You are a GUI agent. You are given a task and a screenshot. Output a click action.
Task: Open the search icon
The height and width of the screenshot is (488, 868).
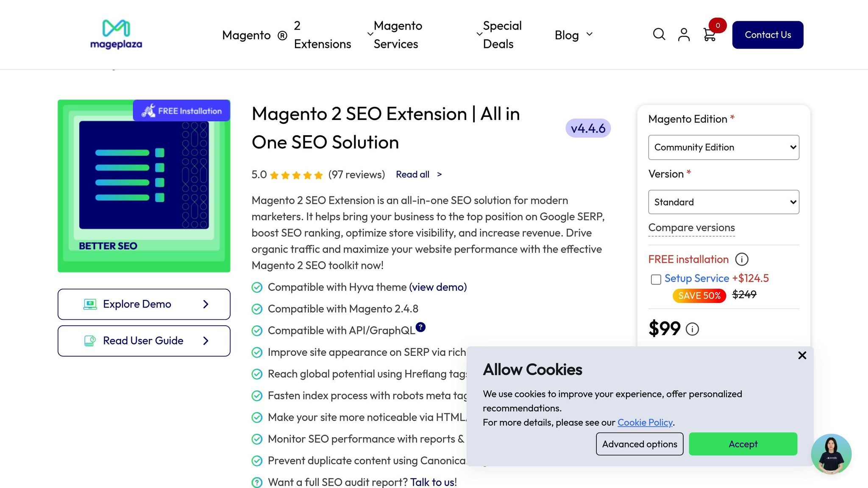click(x=659, y=34)
